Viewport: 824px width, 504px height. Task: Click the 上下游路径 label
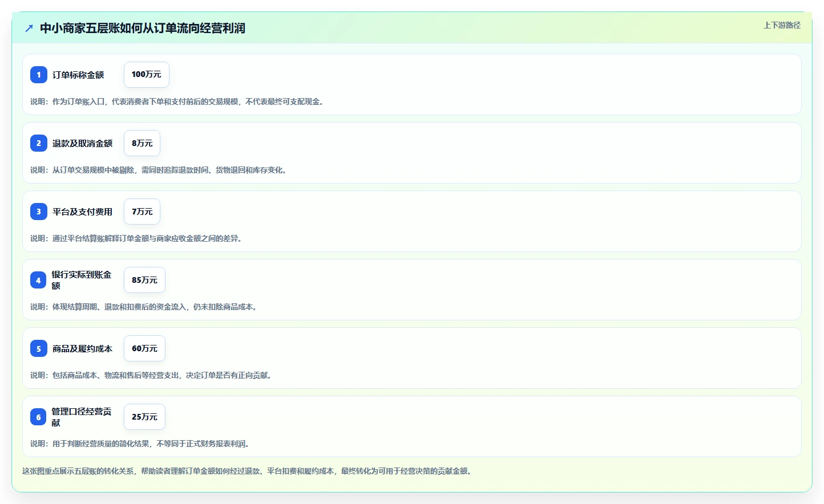(x=782, y=25)
